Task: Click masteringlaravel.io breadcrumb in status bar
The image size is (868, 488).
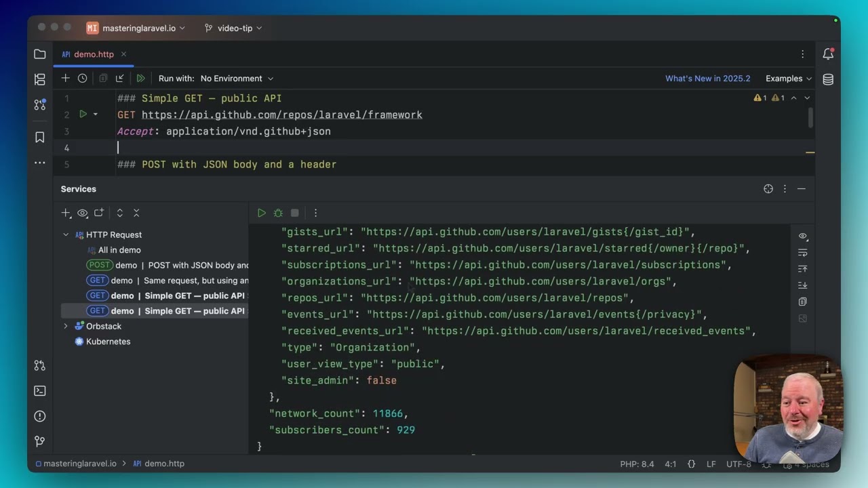Action: [x=75, y=464]
